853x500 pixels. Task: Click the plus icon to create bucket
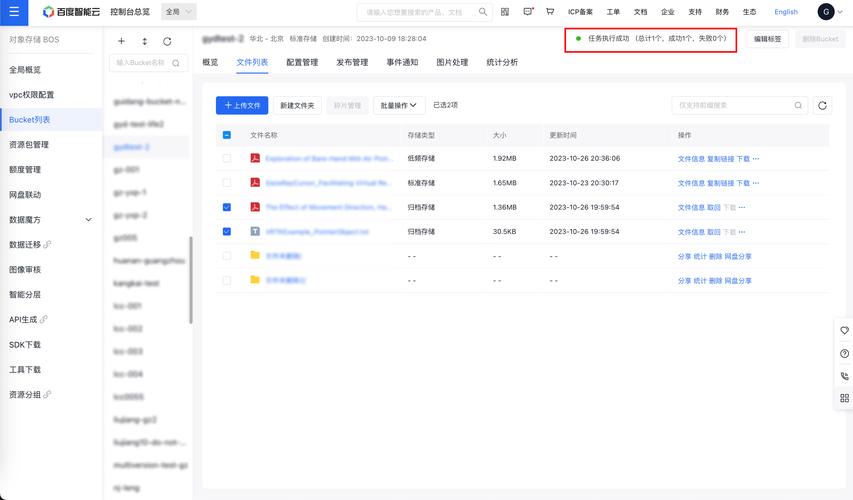121,41
